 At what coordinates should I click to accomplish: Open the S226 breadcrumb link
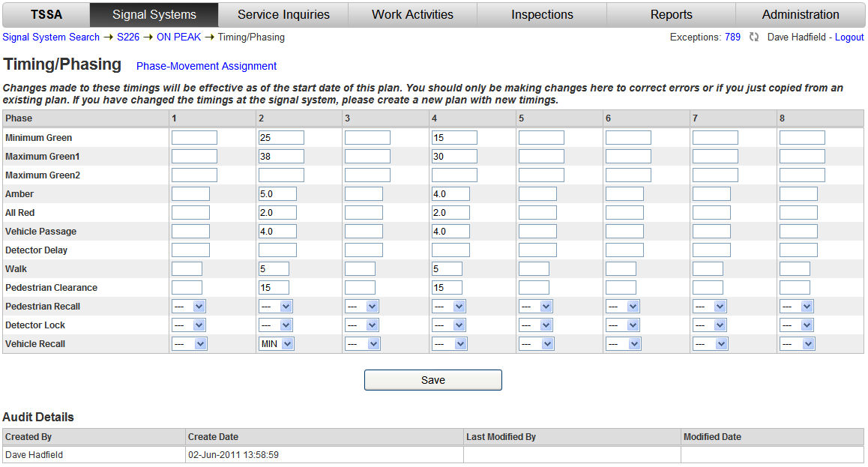click(x=128, y=37)
